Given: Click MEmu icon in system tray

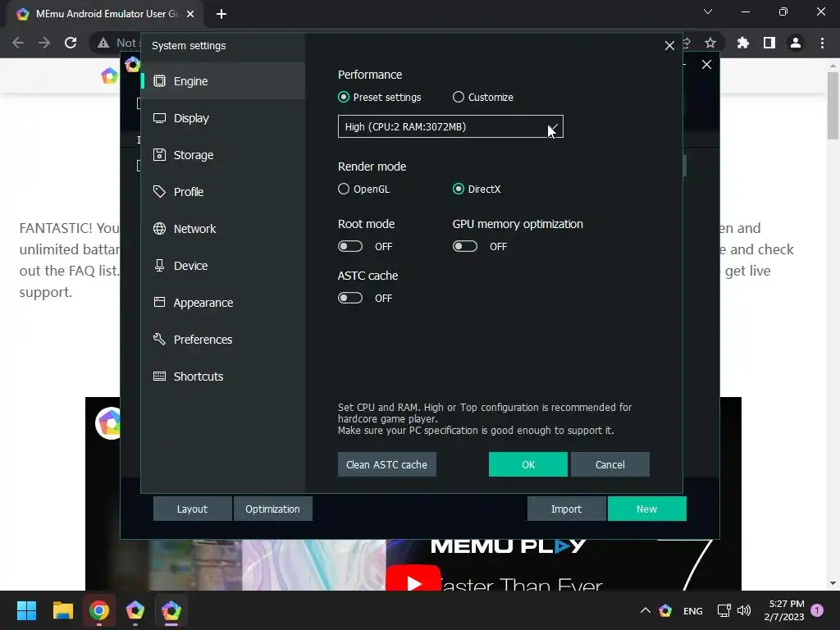Looking at the screenshot, I should tap(665, 610).
